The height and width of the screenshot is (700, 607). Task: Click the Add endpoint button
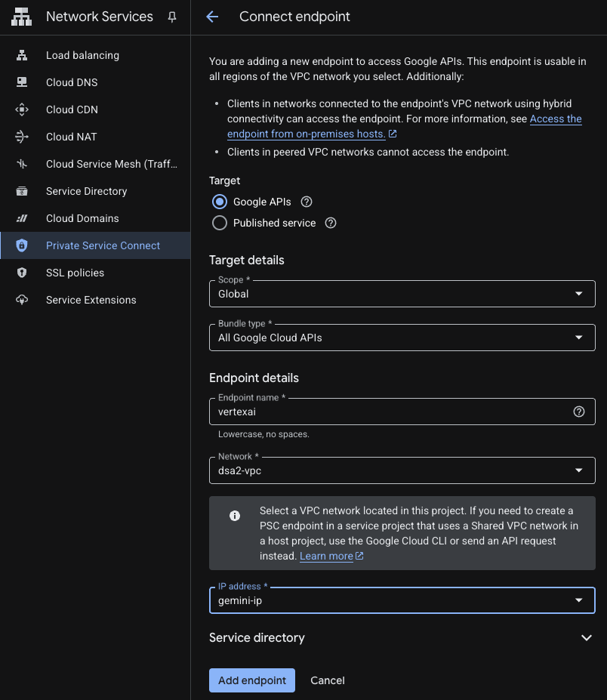(252, 680)
